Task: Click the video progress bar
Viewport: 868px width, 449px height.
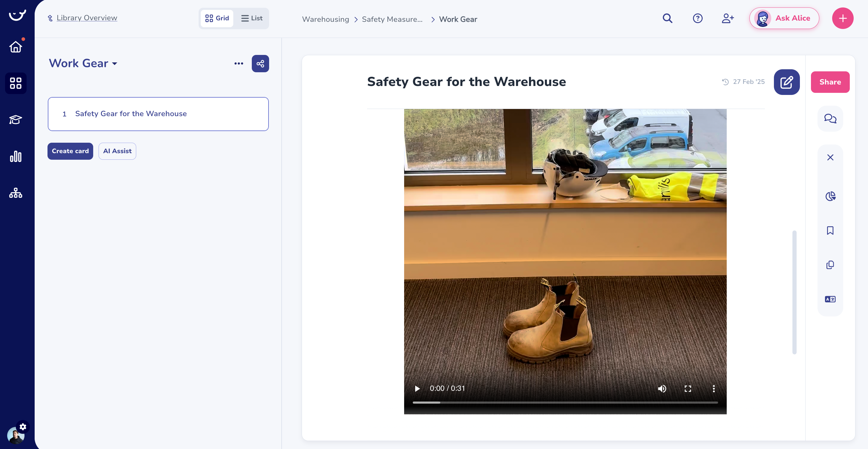Action: click(565, 402)
